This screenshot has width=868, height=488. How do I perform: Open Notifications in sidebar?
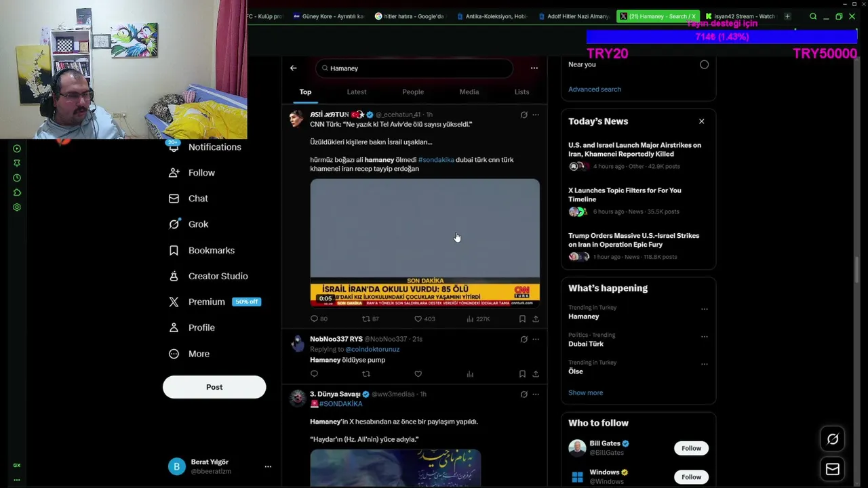point(205,147)
